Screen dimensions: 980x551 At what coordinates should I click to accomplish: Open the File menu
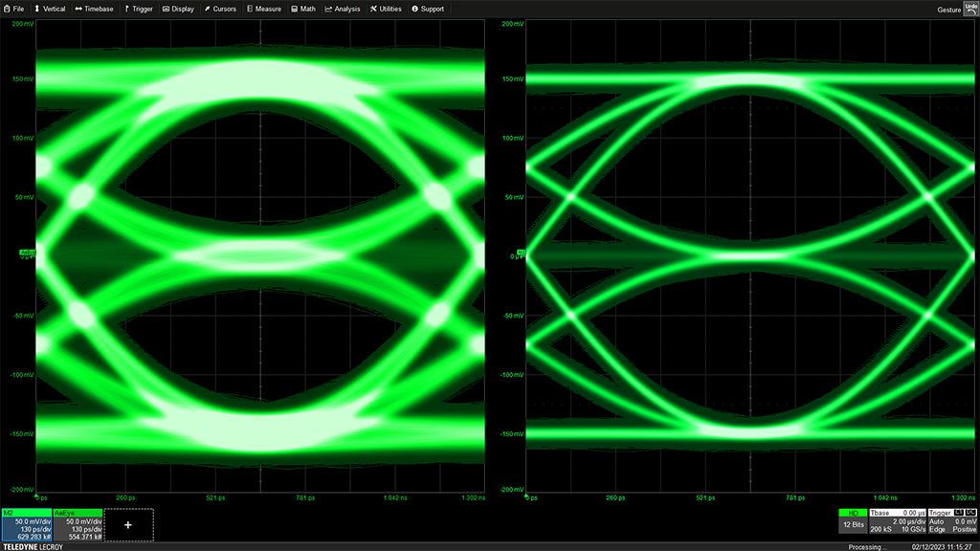click(14, 9)
